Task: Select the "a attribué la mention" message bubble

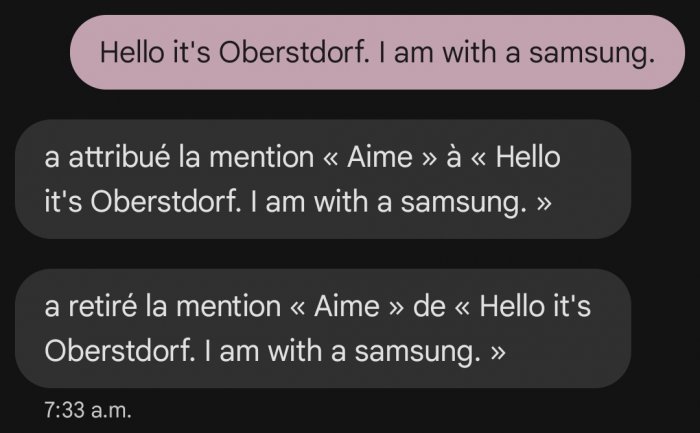Action: click(x=323, y=179)
